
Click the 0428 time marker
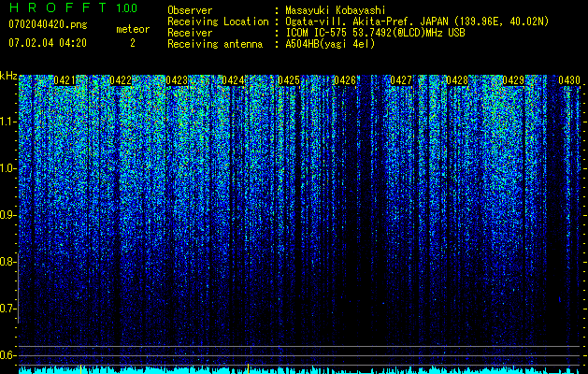tap(457, 80)
